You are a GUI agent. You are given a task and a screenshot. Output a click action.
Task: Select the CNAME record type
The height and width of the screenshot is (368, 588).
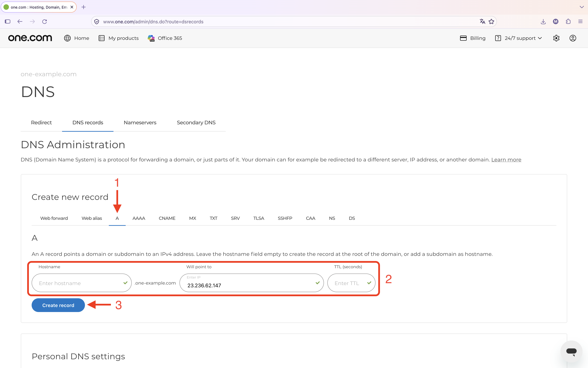click(x=167, y=218)
